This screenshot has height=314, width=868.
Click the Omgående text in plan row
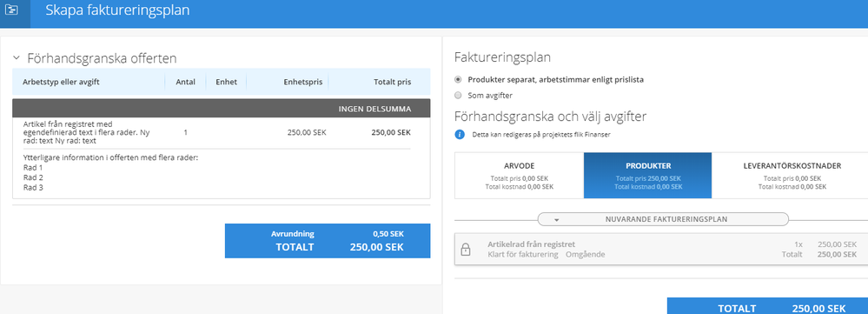585,254
